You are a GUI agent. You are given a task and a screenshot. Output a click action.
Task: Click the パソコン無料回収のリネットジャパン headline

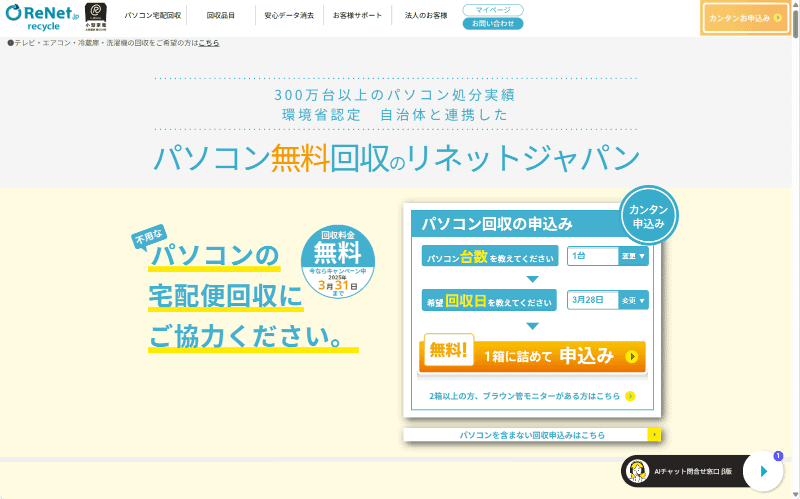coord(396,158)
